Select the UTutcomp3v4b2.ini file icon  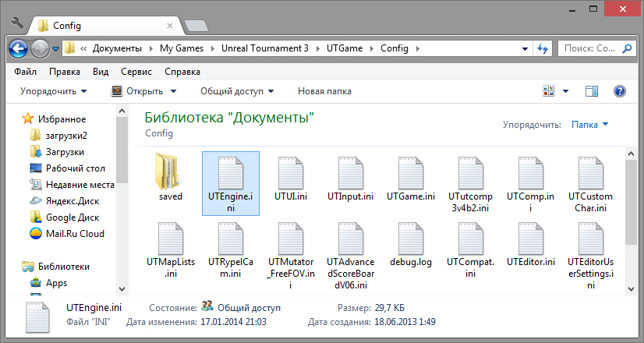pos(471,173)
